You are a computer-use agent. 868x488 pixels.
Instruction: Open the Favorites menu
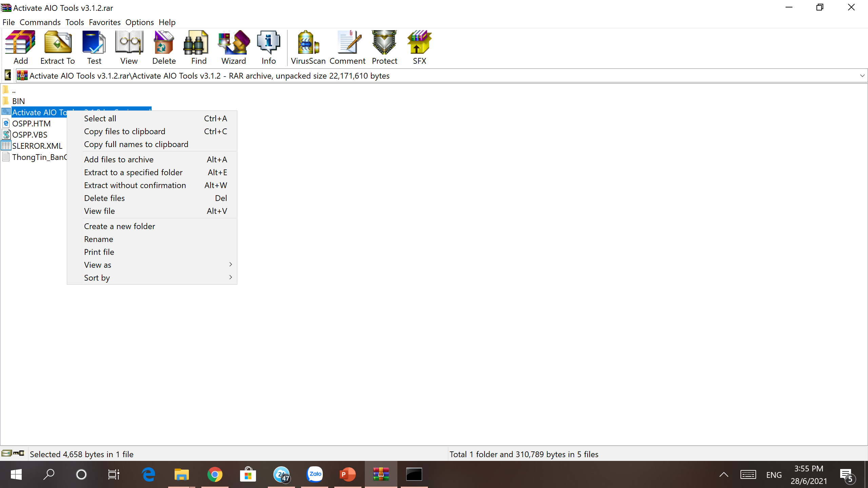(104, 22)
